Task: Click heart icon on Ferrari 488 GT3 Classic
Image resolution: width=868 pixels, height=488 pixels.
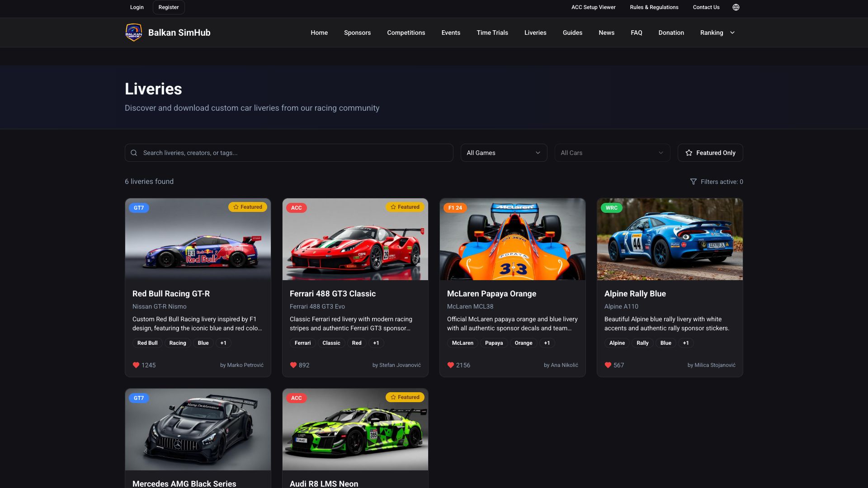Action: coord(293,365)
